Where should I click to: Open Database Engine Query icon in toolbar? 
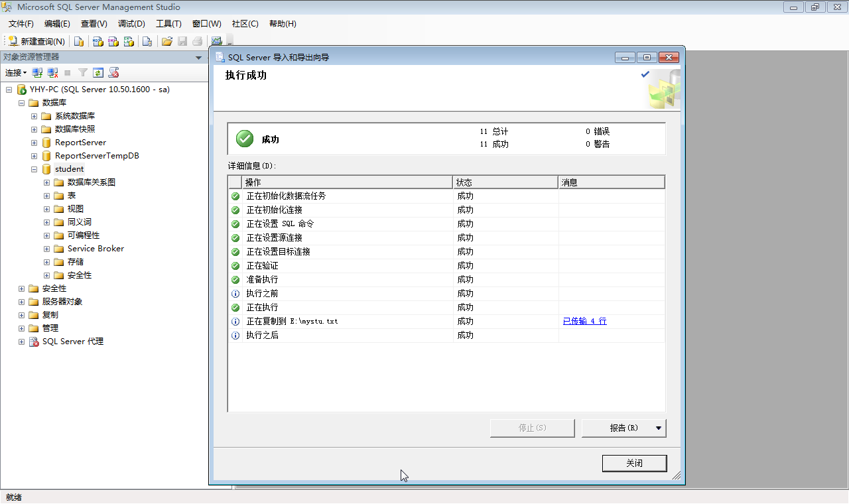[79, 41]
